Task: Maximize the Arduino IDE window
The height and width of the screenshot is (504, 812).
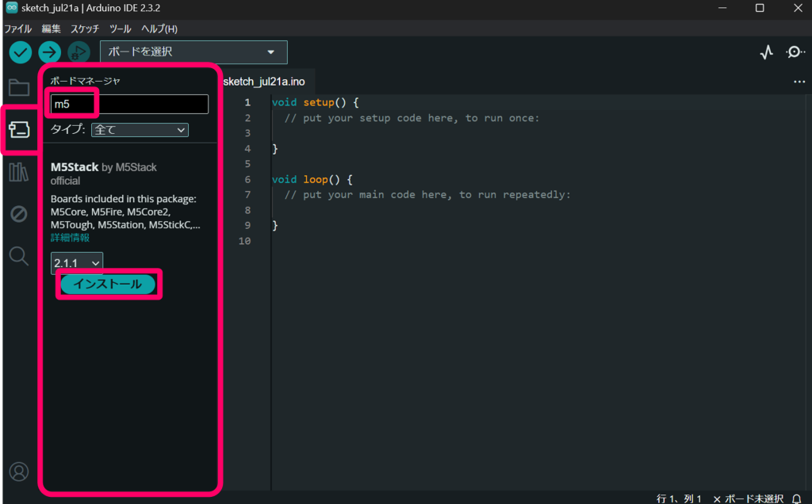Action: pos(760,8)
